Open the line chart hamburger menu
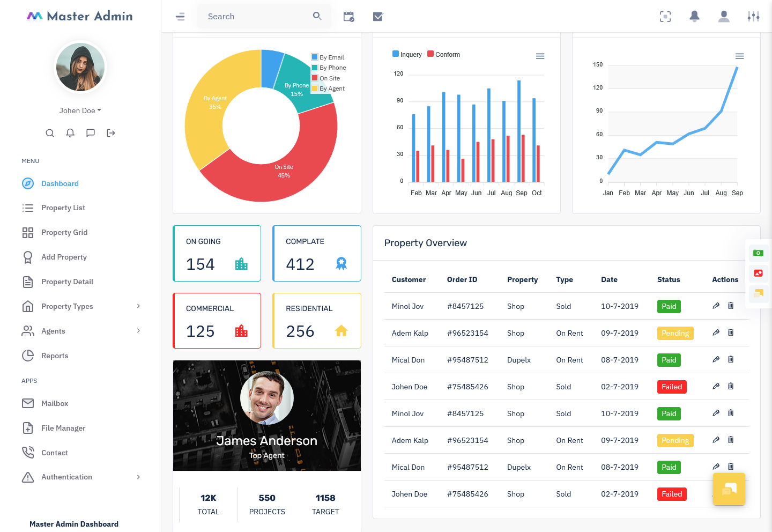This screenshot has width=772, height=532. (x=740, y=56)
